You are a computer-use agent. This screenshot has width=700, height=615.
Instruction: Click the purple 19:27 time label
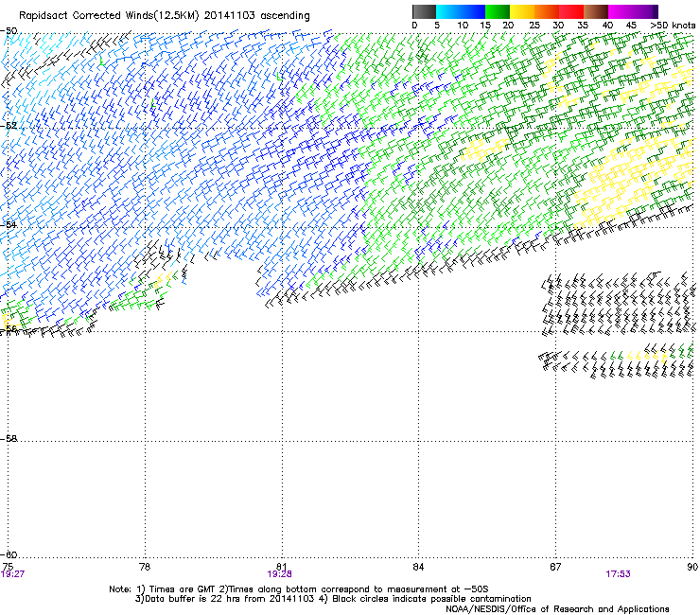point(12,574)
